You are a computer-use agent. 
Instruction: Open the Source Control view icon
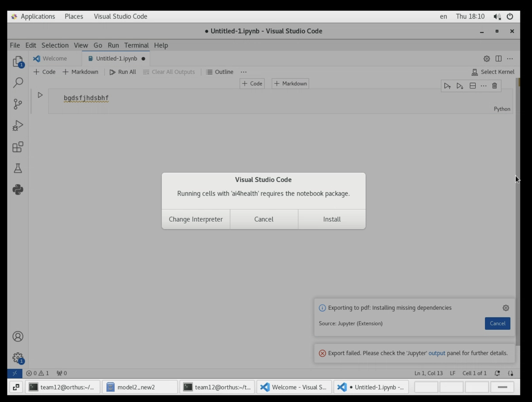point(18,104)
